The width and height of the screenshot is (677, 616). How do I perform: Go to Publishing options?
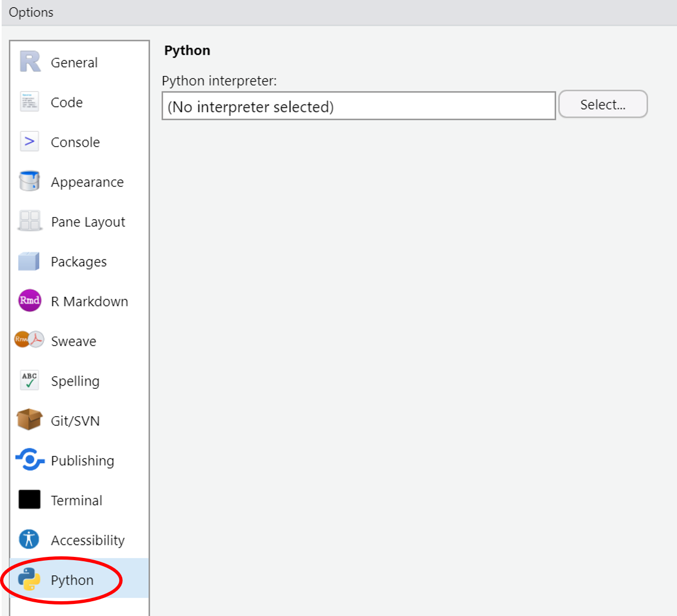79,460
